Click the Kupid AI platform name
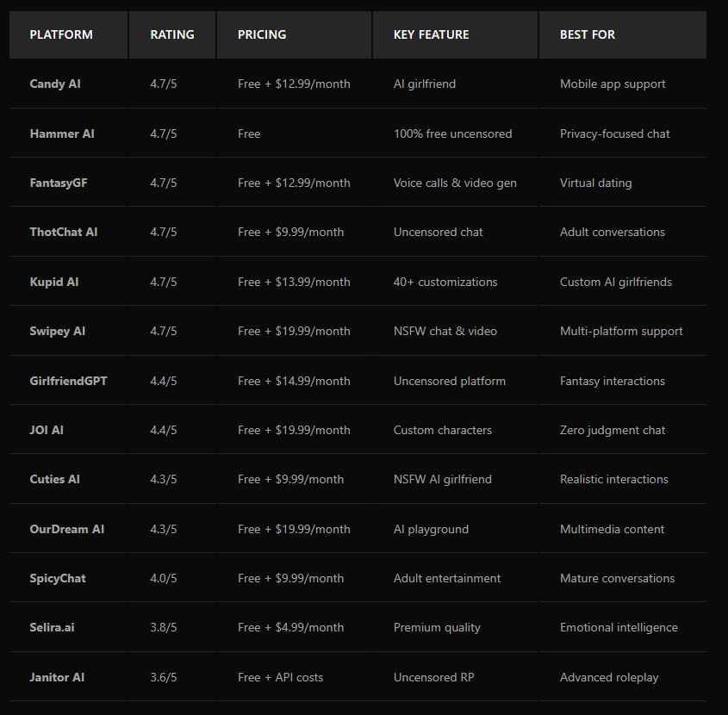 click(x=54, y=282)
